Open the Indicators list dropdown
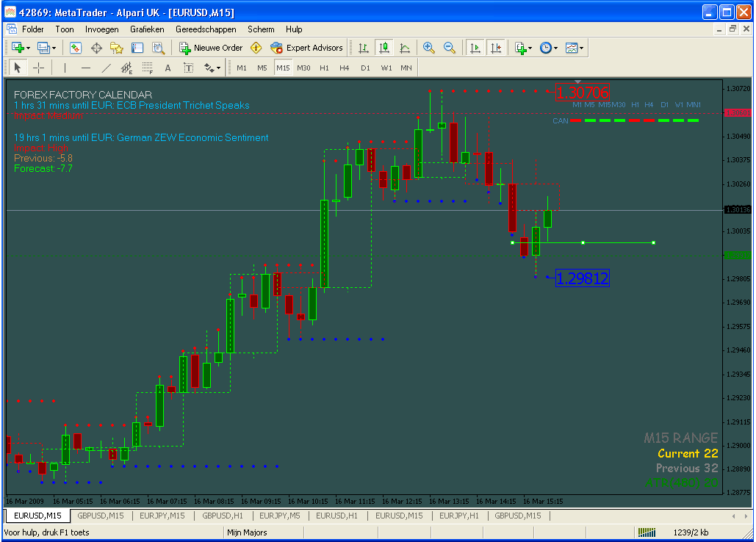756x542 pixels. pyautogui.click(x=523, y=48)
